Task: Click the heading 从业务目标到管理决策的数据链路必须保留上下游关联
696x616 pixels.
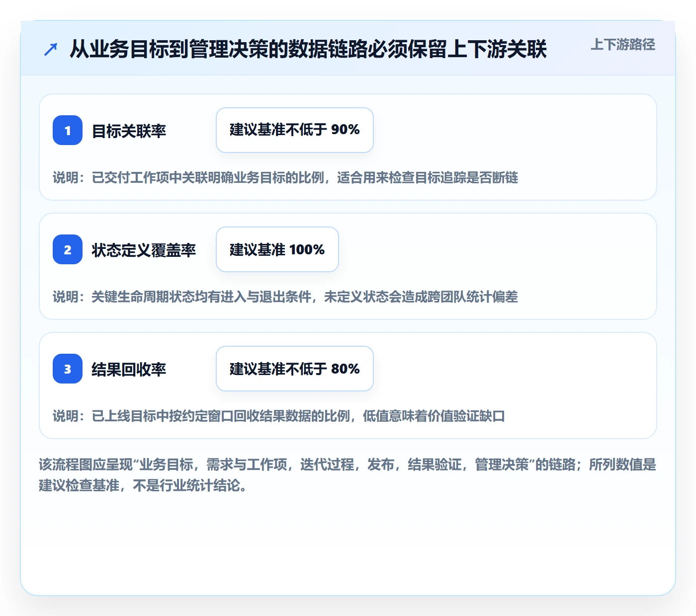Action: pyautogui.click(x=308, y=49)
